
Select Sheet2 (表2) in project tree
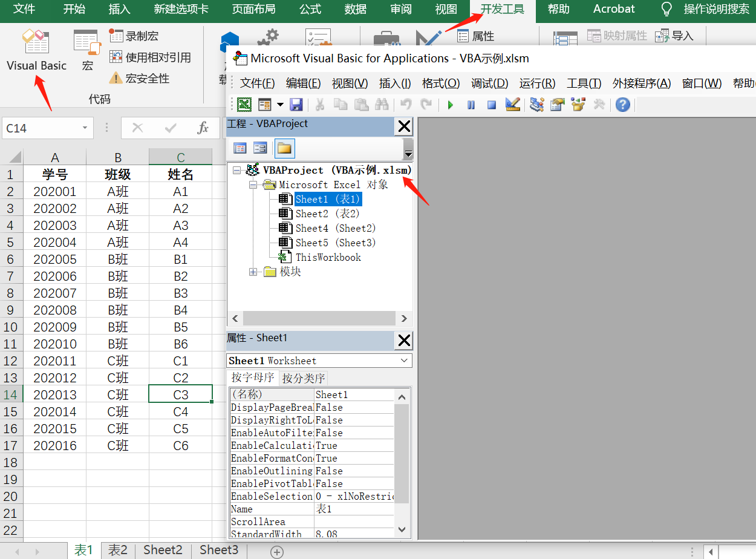[328, 214]
